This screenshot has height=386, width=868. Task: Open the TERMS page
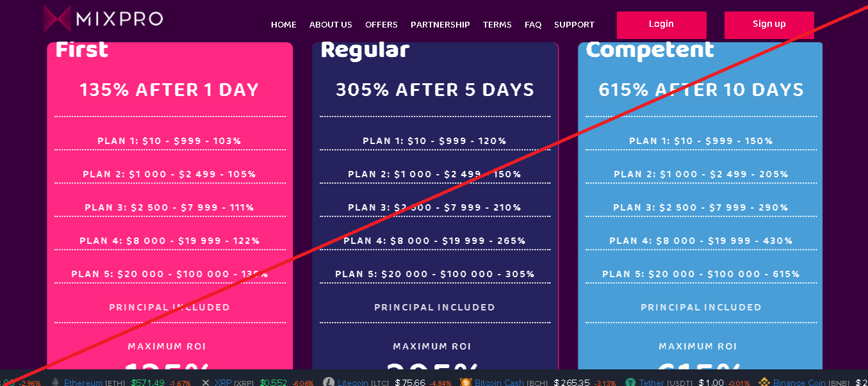(x=497, y=25)
